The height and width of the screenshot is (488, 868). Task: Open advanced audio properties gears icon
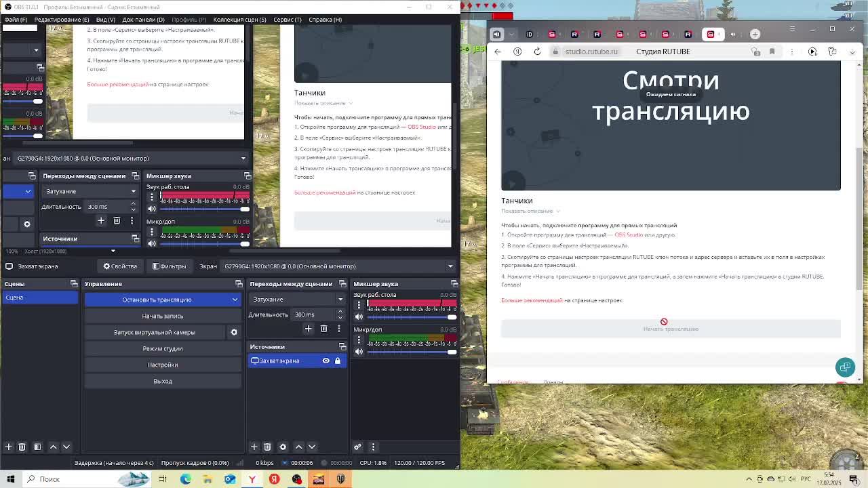[x=357, y=447]
